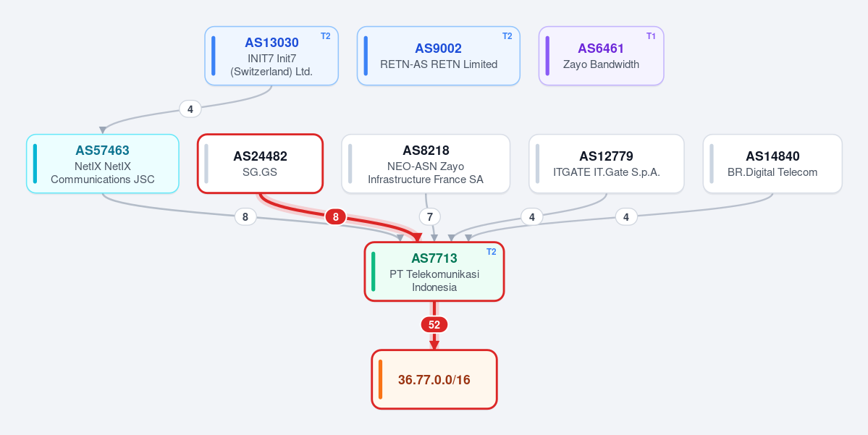
Task: Click the T1 badge on AS6461
Action: 651,36
